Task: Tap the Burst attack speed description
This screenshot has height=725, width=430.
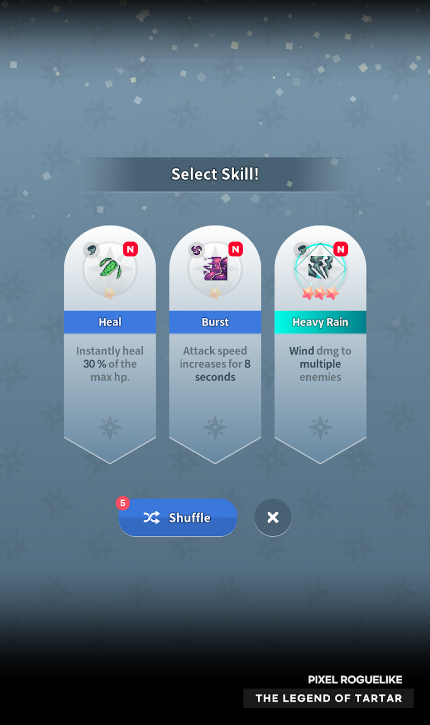Action: (x=215, y=364)
